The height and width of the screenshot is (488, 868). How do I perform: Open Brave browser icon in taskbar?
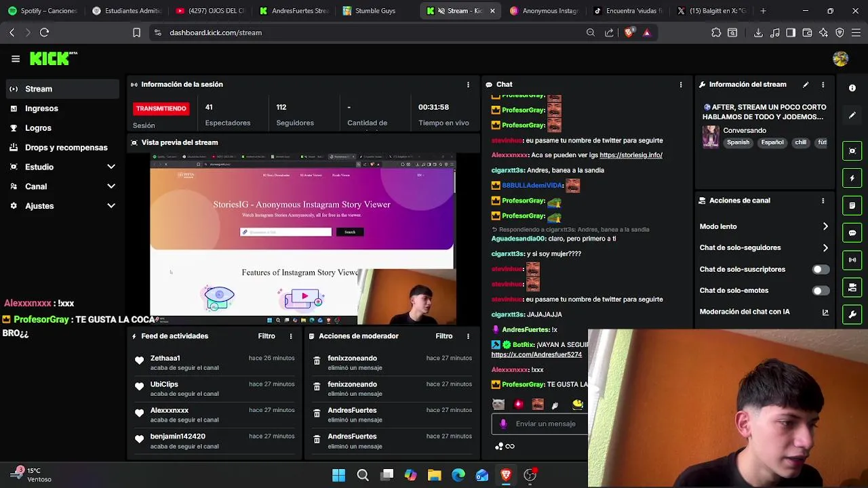point(506,475)
